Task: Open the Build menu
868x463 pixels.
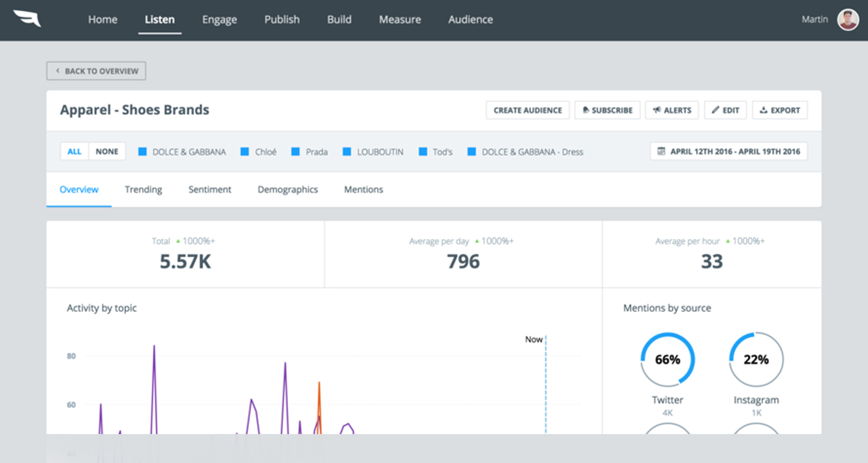Action: (340, 19)
